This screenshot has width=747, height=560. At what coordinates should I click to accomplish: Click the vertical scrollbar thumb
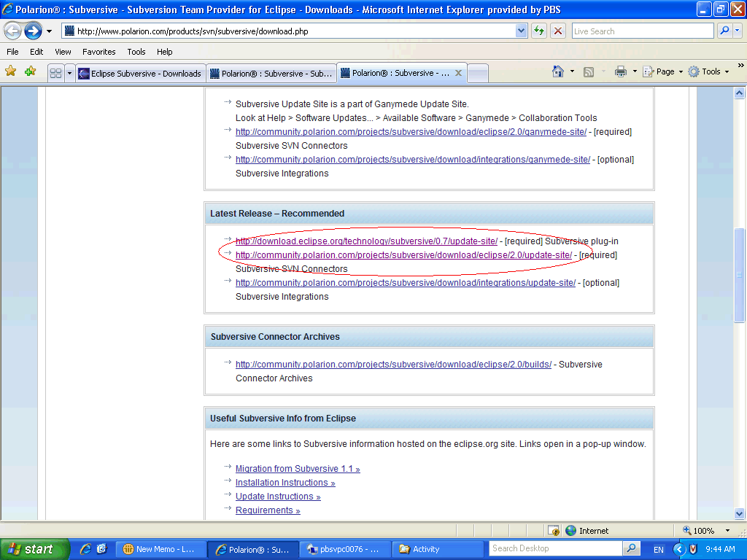[x=740, y=275]
